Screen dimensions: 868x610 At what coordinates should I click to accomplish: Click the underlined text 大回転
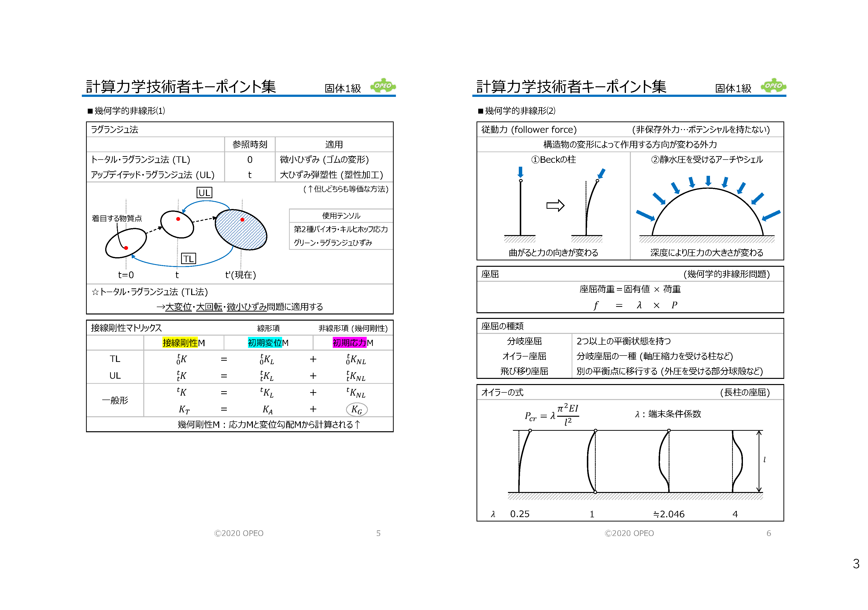click(209, 307)
